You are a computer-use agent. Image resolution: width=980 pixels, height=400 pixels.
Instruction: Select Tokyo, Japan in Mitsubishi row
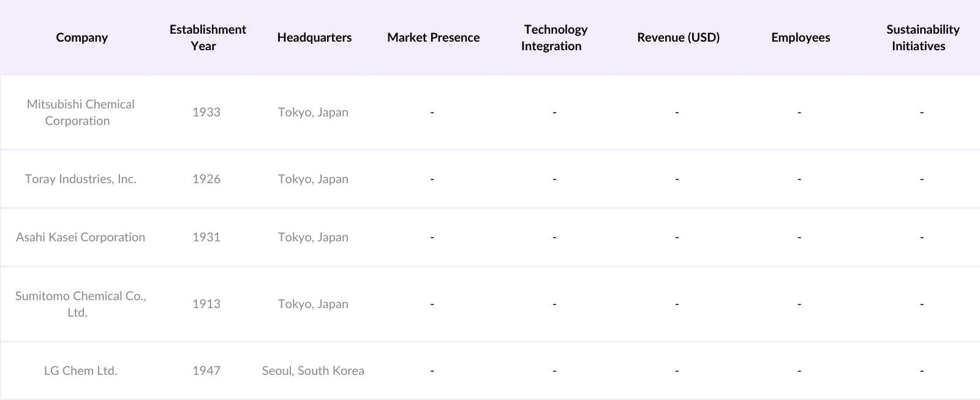click(313, 112)
